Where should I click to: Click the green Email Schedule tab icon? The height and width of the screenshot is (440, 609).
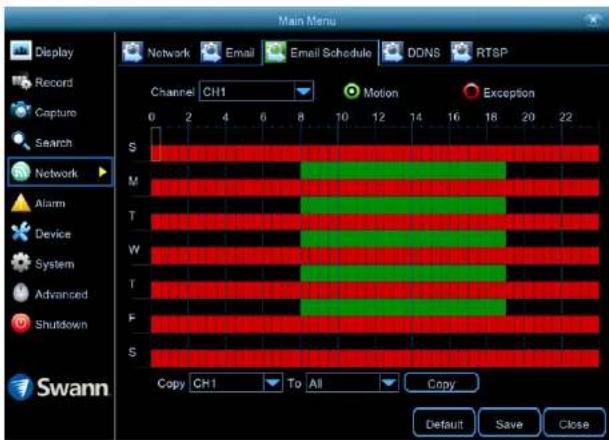[275, 52]
